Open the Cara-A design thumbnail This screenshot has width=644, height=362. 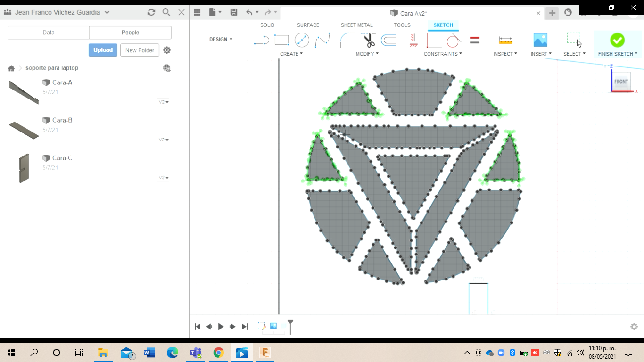point(24,92)
